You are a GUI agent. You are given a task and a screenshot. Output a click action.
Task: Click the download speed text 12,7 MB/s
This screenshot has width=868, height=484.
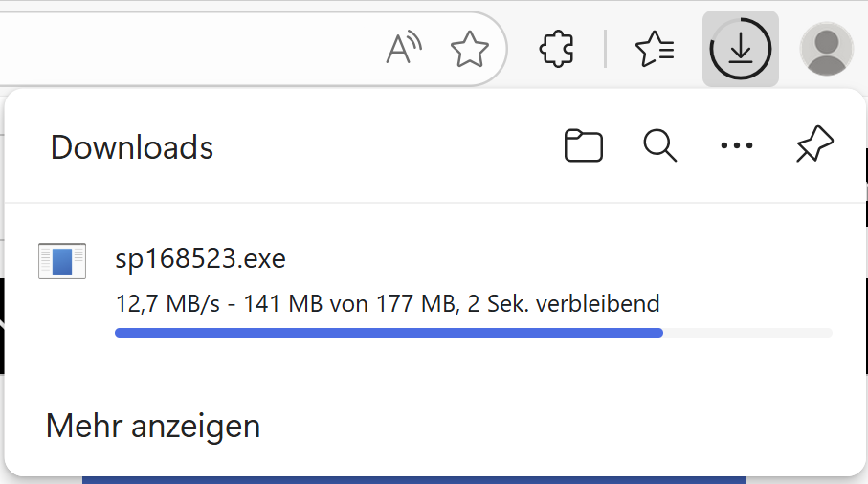coord(167,304)
